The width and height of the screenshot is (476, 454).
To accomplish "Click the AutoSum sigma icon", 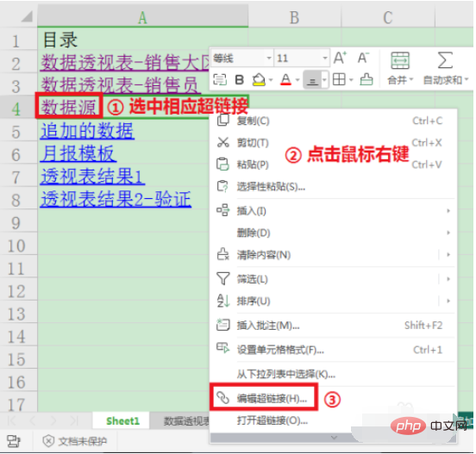I will [445, 60].
